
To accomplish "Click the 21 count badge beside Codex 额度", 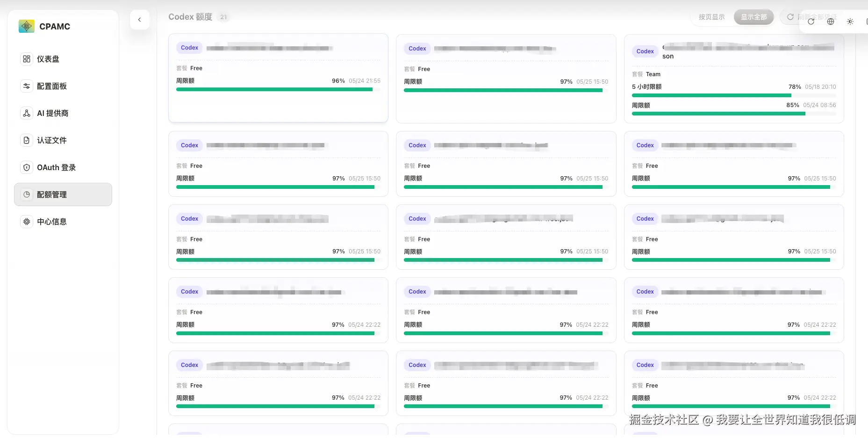I will click(223, 17).
